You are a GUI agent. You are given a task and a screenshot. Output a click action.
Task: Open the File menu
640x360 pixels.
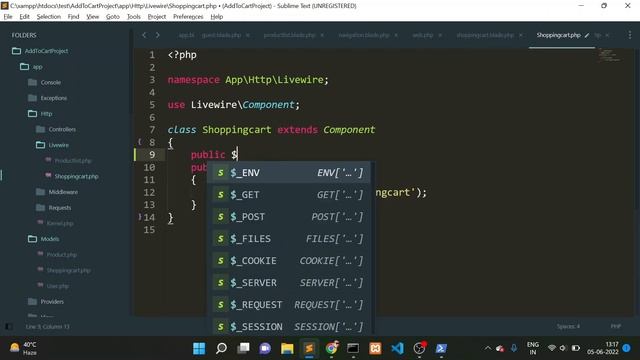(x=8, y=17)
